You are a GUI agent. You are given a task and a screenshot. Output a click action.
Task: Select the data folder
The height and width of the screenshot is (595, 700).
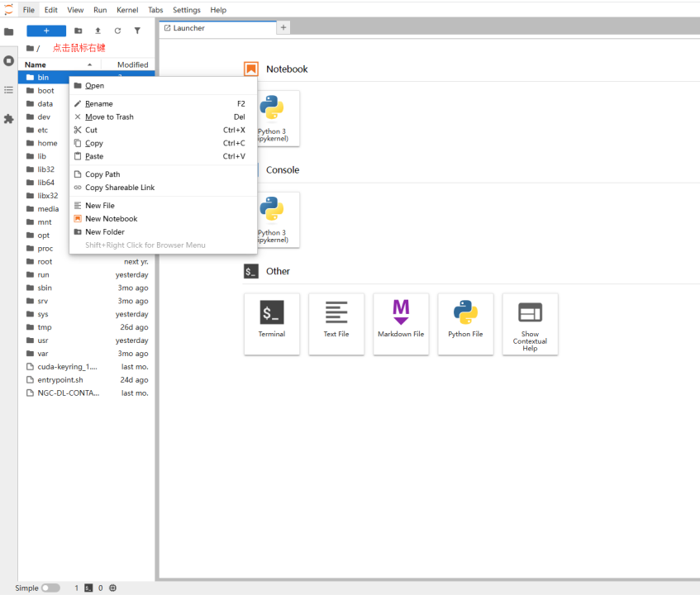tap(44, 103)
